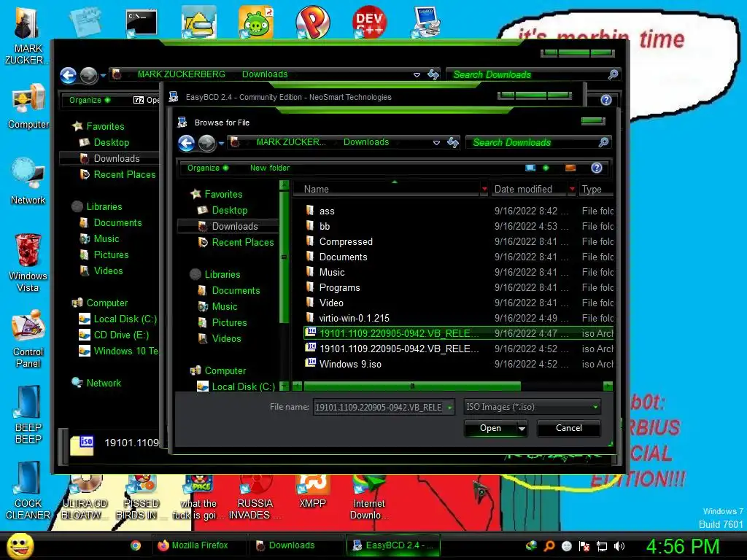Screen dimensions: 747x560
Task: Click the dialog sidebar vertical scrollbar
Action: [x=284, y=257]
